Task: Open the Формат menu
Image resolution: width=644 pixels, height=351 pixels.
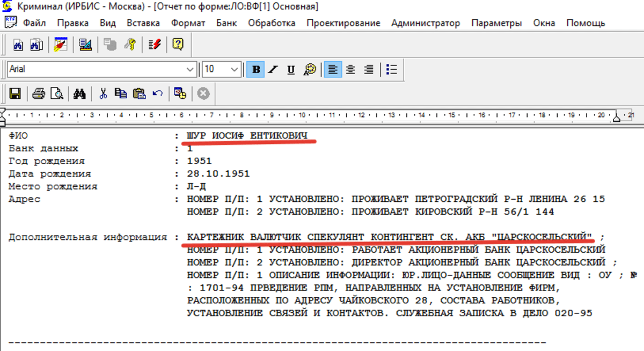Action: [x=188, y=23]
